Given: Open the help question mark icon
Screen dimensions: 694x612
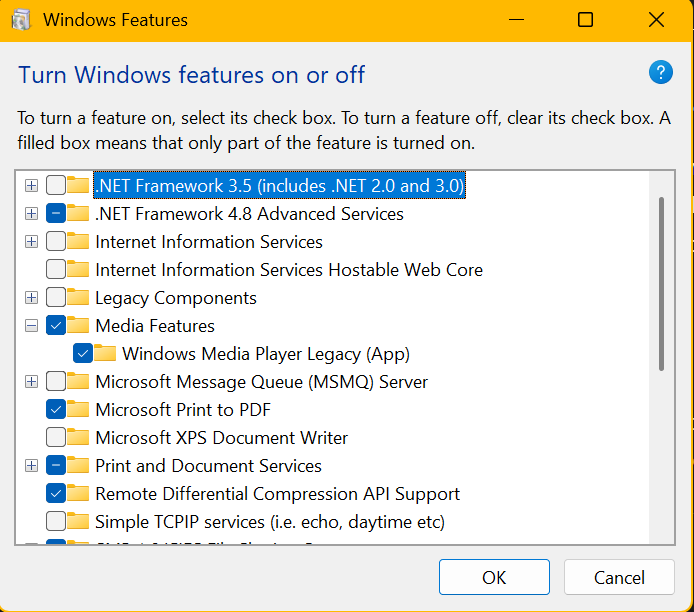Looking at the screenshot, I should [x=660, y=73].
